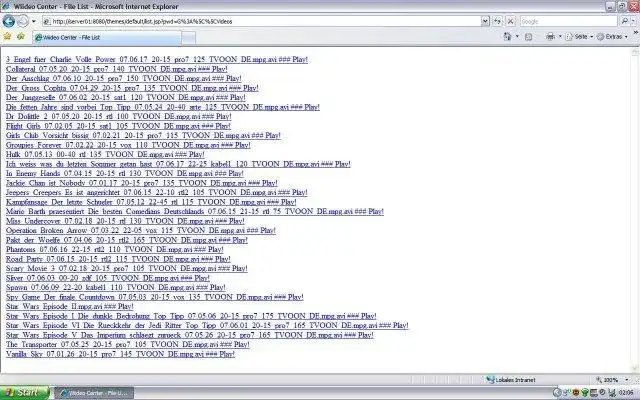This screenshot has height=400, width=640.
Task: Open the Mario Barth praesentiert link
Action: (195, 211)
